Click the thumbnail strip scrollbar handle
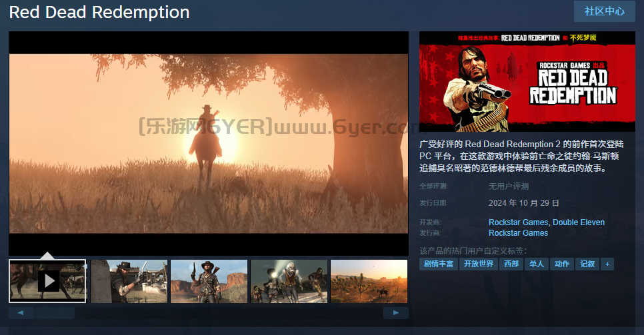644x335 pixels. coord(55,313)
